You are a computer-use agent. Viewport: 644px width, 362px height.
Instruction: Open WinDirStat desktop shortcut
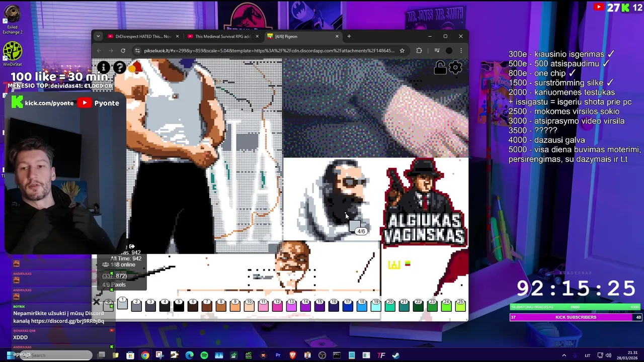click(12, 54)
